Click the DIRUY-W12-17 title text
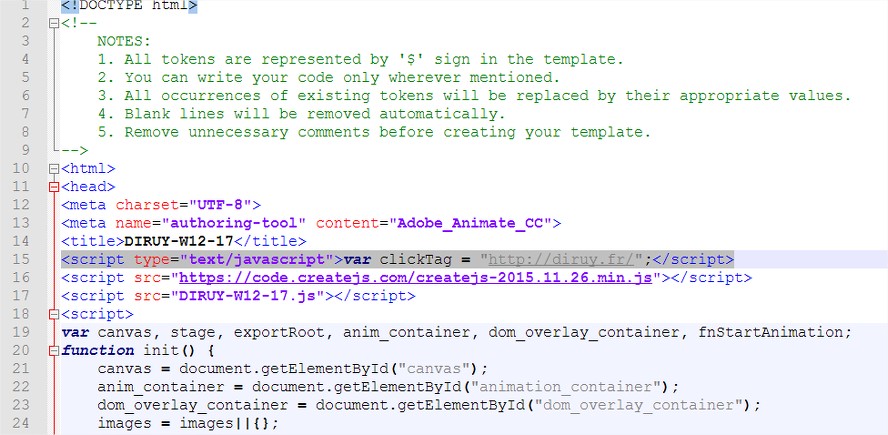This screenshot has width=888, height=435. 179,241
